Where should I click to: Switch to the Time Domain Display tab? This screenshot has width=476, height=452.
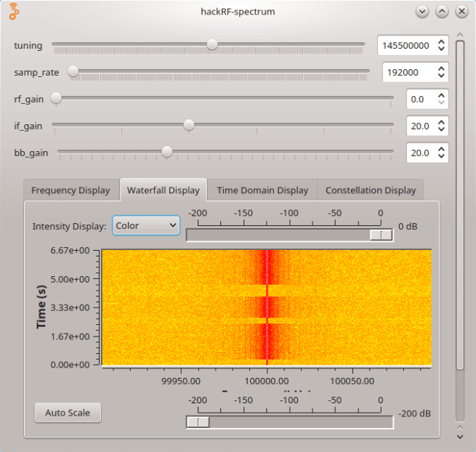click(262, 190)
